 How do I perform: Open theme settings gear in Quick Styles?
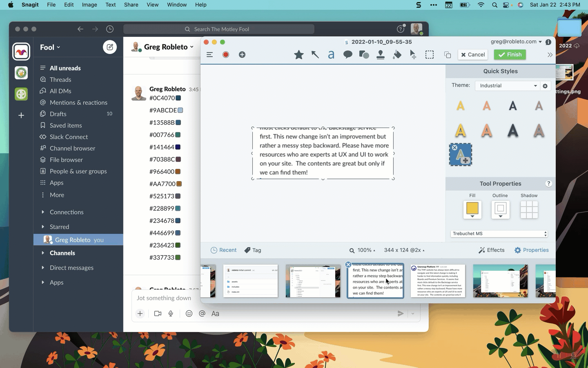pyautogui.click(x=545, y=86)
